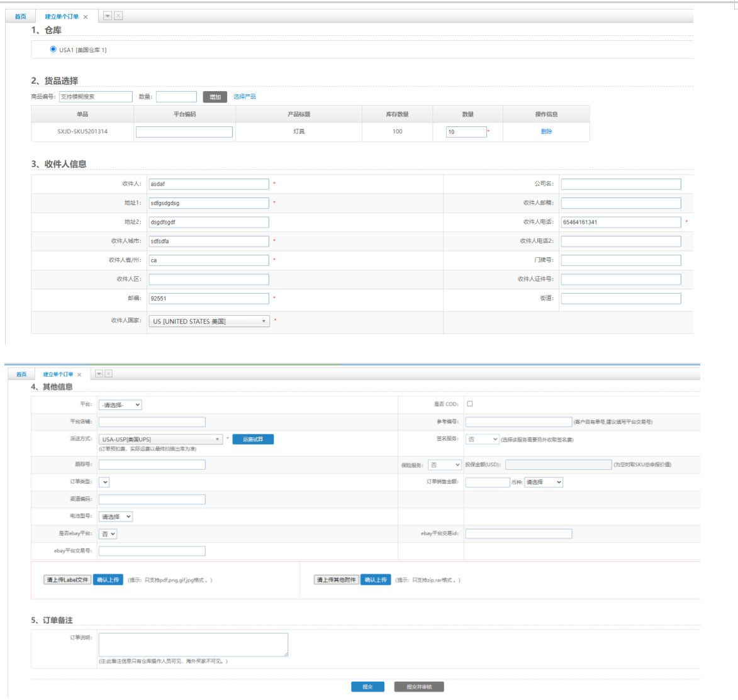The width and height of the screenshot is (738, 700).
Task: Switch to 首页 tab above 仓库 section
Action: pos(21,17)
